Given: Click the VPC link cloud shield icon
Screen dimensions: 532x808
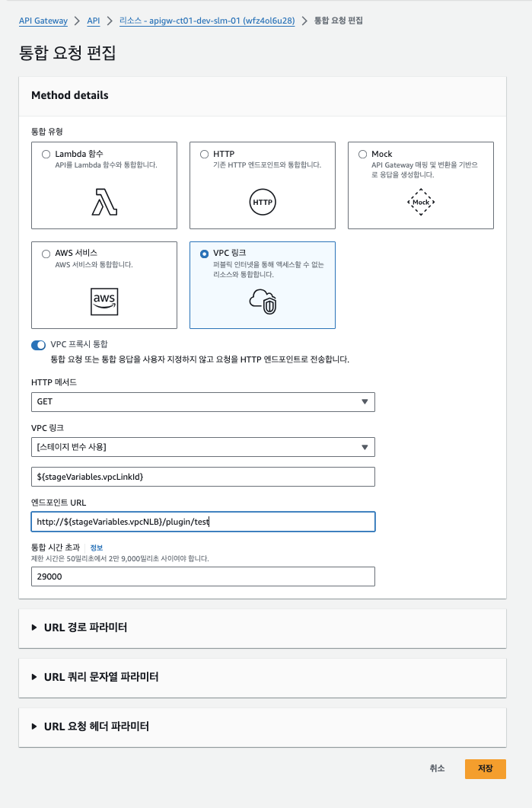Looking at the screenshot, I should point(263,302).
